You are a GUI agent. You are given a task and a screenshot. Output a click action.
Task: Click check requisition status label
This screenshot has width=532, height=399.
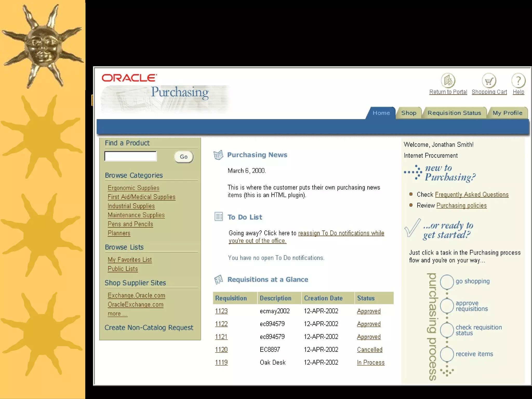tap(479, 330)
